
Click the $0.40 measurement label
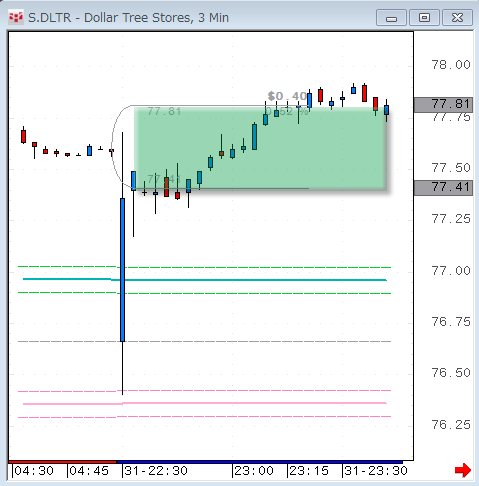pos(287,97)
